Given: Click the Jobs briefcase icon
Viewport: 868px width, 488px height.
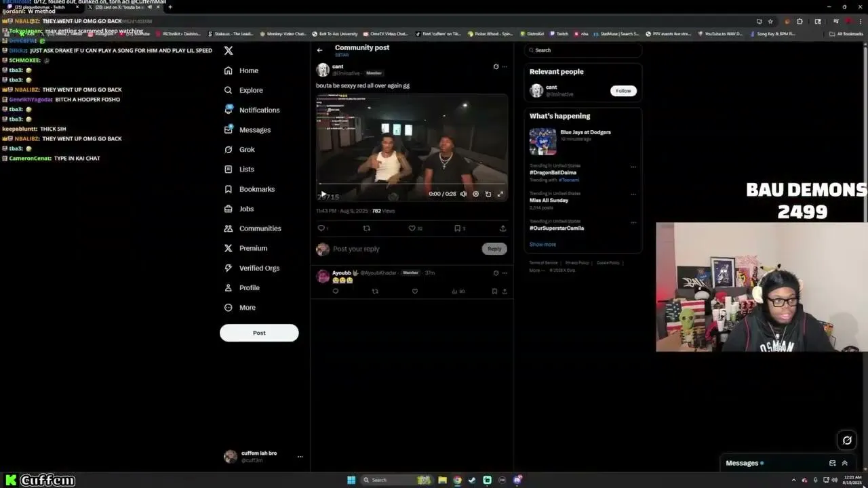Looking at the screenshot, I should [229, 209].
